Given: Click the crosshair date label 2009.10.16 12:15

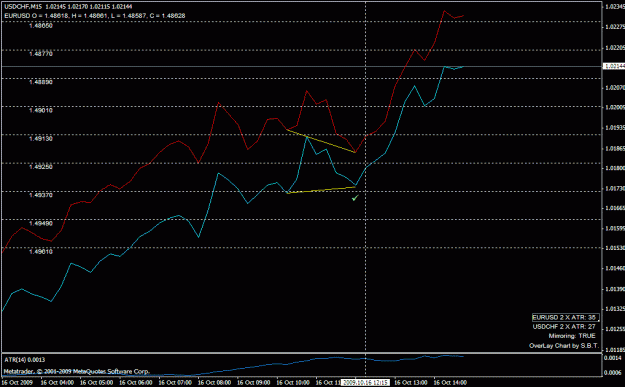Looking at the screenshot, I should (366, 383).
